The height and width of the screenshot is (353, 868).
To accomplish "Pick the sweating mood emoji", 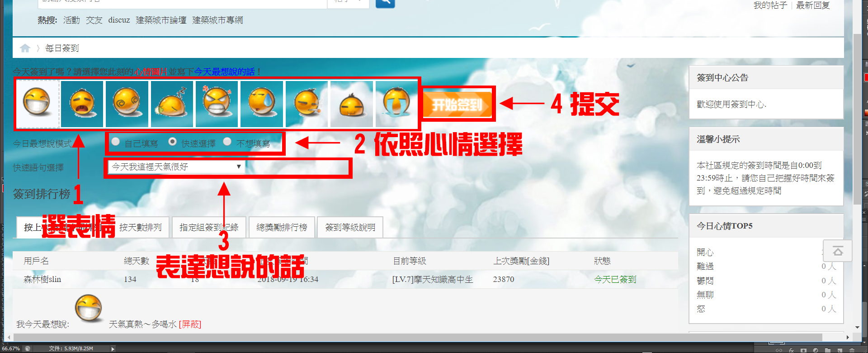I will [262, 103].
